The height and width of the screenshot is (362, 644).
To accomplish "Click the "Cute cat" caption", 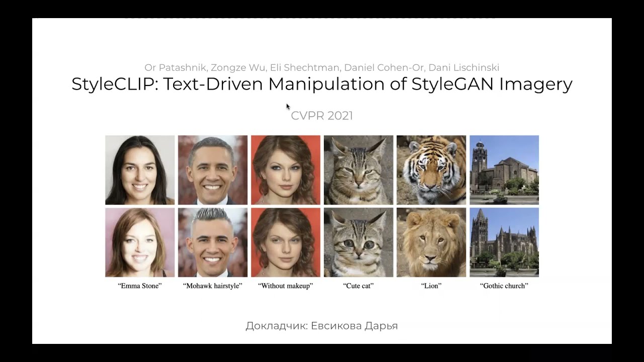I will pyautogui.click(x=358, y=286).
